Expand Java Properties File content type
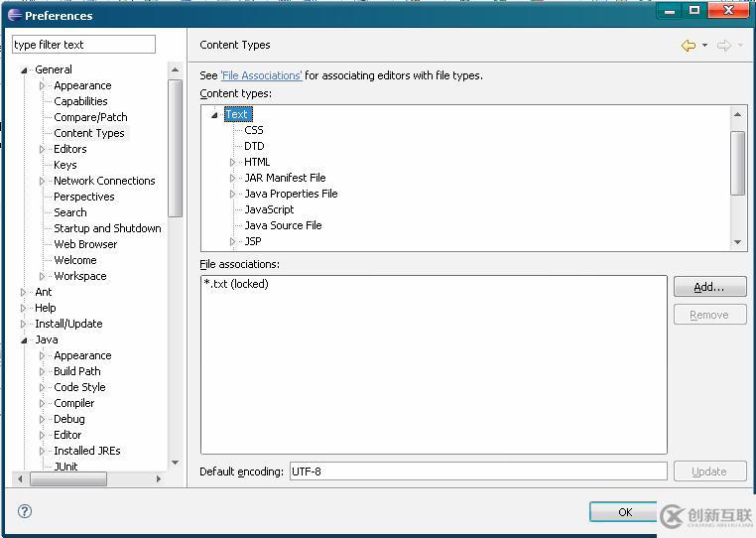This screenshot has width=756, height=538. point(233,195)
